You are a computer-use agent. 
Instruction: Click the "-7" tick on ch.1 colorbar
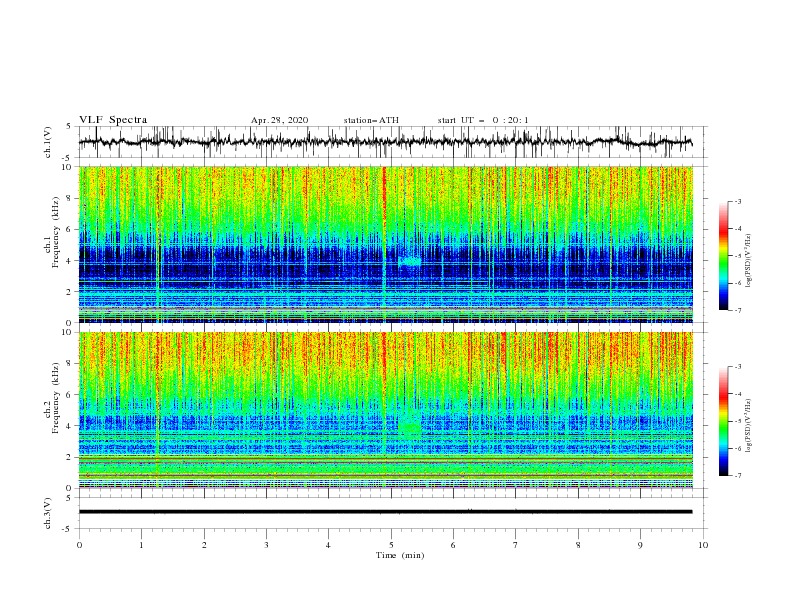tap(737, 310)
